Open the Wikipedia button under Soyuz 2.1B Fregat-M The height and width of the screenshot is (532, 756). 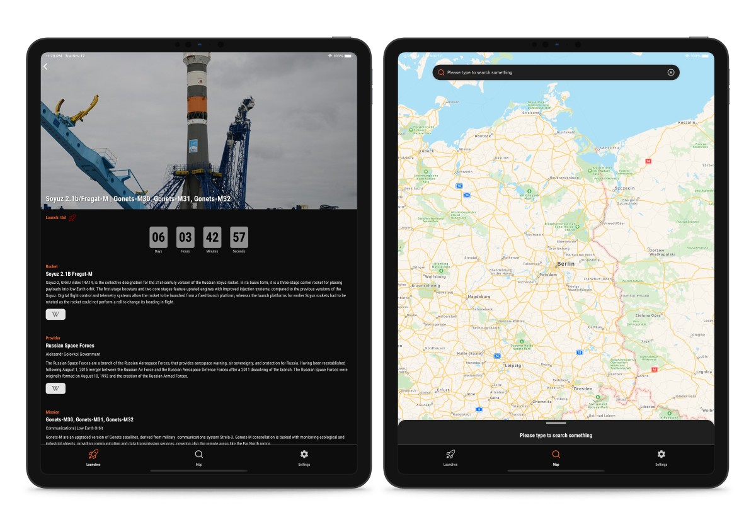point(55,314)
